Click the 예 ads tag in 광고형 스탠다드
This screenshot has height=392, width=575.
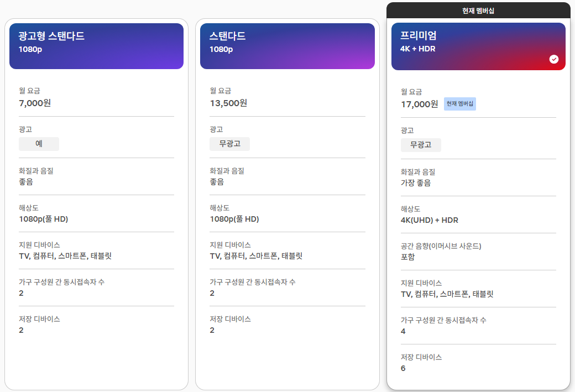point(39,144)
